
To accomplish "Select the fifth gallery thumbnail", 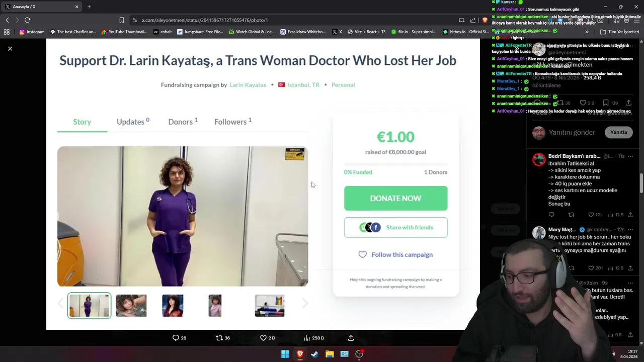I will click(269, 306).
